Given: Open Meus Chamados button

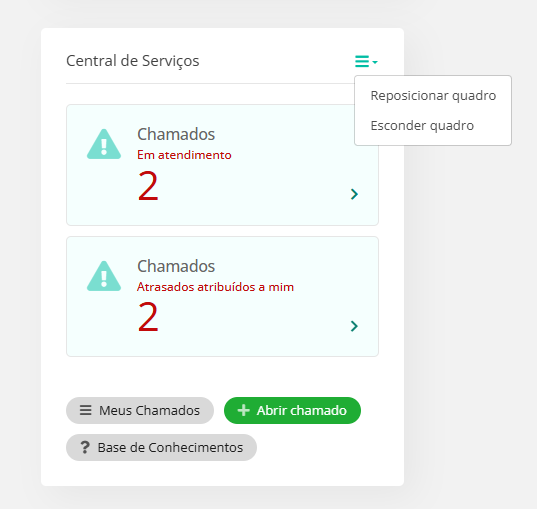Looking at the screenshot, I should point(140,410).
